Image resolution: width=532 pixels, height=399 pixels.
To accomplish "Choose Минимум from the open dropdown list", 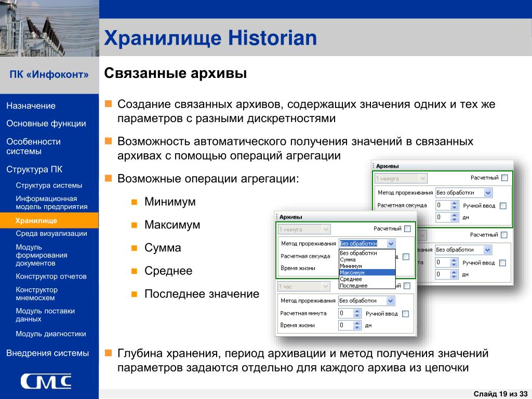I will pos(367,266).
